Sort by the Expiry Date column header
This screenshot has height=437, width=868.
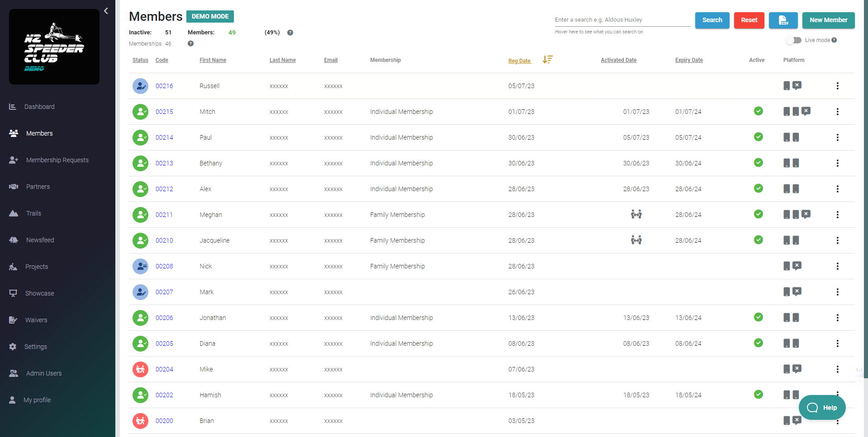(689, 60)
